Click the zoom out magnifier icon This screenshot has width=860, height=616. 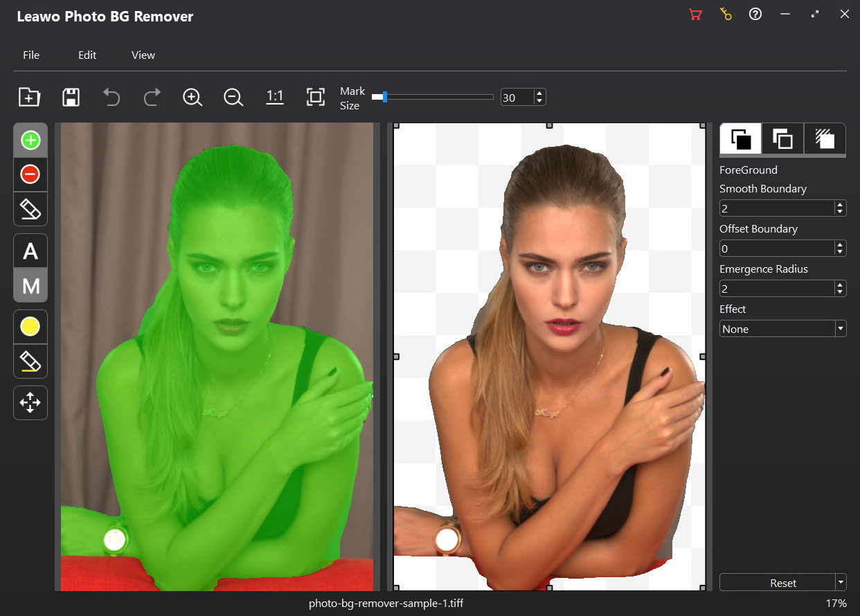(x=233, y=97)
